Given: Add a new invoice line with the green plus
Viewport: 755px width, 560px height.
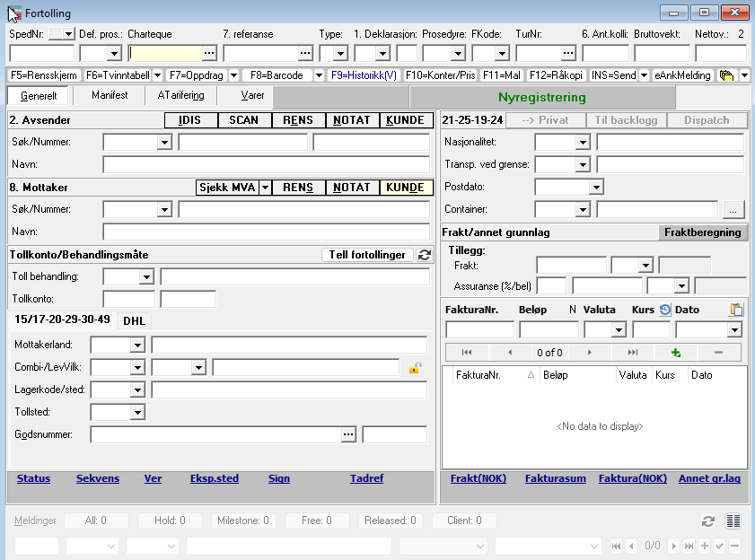Looking at the screenshot, I should (x=677, y=352).
